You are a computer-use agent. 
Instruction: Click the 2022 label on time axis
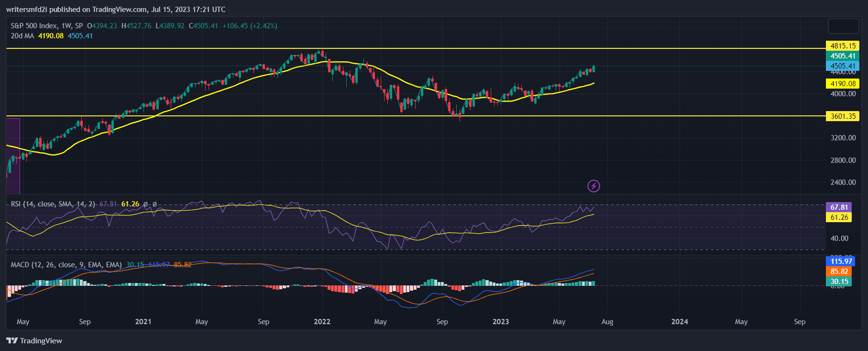click(322, 322)
